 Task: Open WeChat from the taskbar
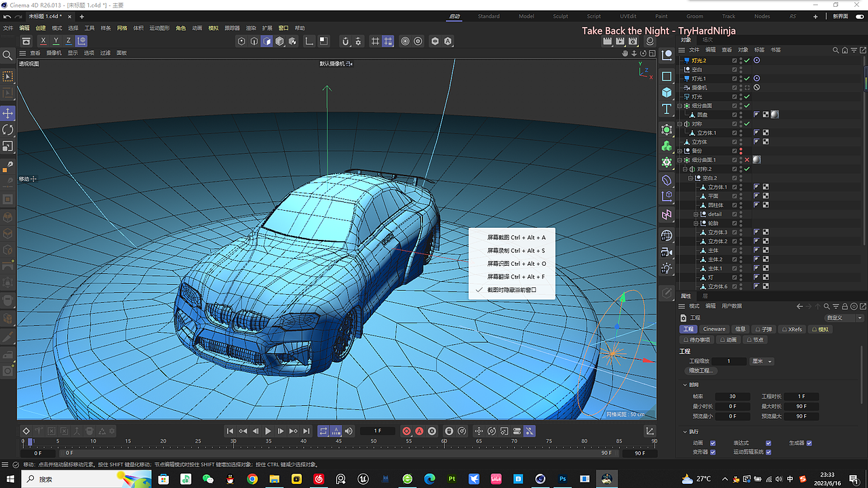pyautogui.click(x=208, y=479)
